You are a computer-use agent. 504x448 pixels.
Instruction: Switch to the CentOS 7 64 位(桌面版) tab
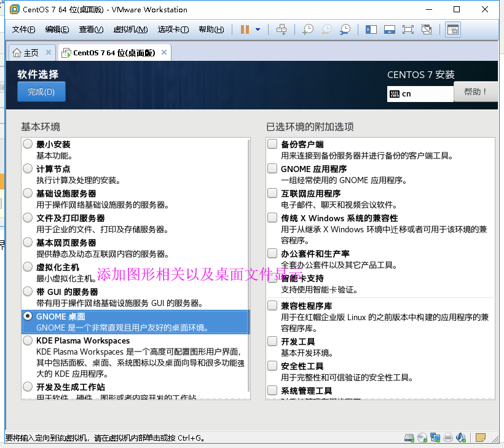pos(114,53)
